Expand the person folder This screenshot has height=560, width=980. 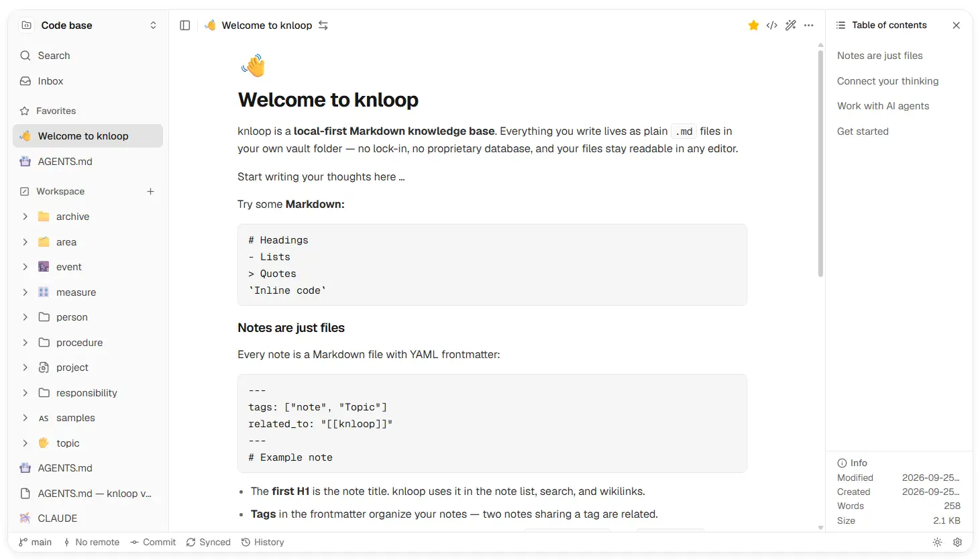(25, 317)
